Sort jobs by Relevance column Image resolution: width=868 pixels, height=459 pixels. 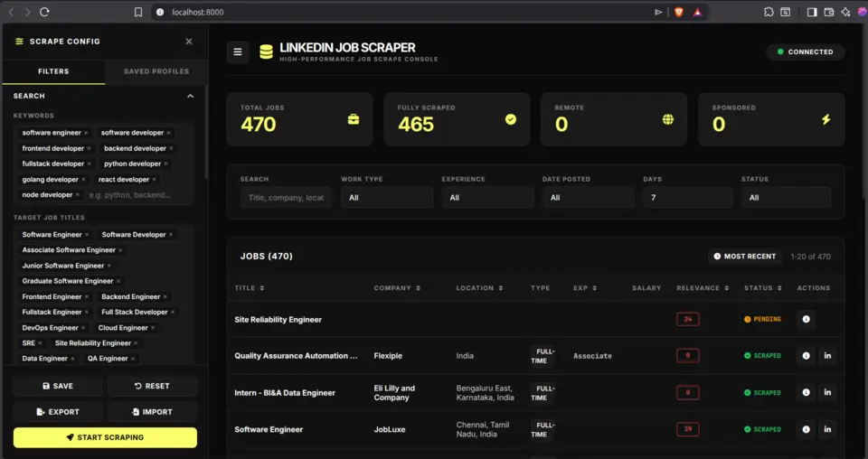click(x=703, y=288)
